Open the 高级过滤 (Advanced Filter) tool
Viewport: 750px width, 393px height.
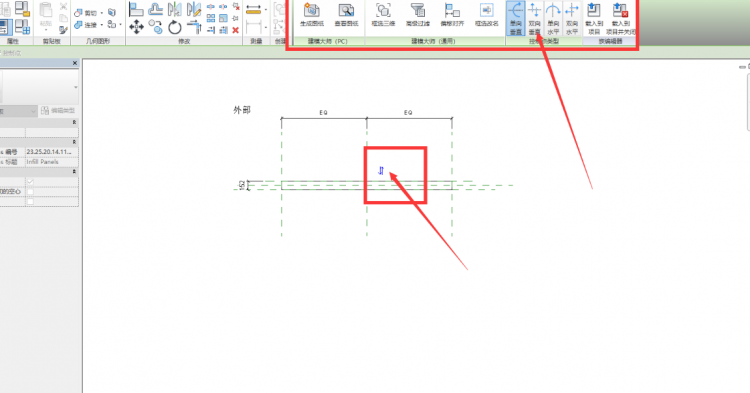[x=418, y=15]
